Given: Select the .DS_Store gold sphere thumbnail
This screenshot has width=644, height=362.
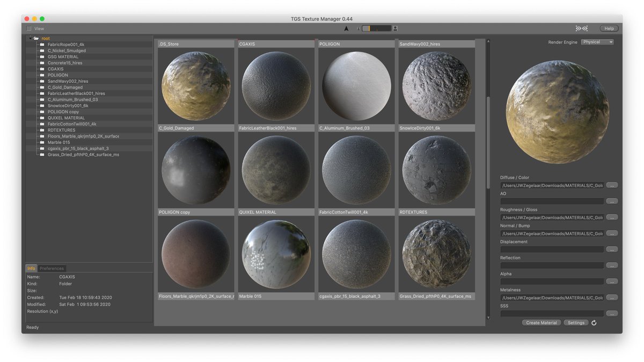Looking at the screenshot, I should 196,86.
